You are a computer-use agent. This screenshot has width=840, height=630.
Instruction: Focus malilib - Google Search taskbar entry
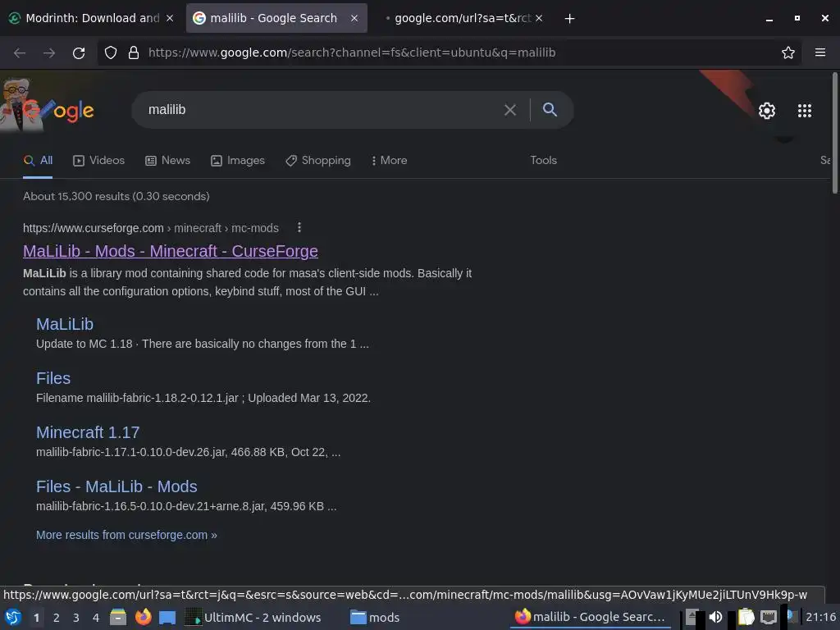coord(590,618)
